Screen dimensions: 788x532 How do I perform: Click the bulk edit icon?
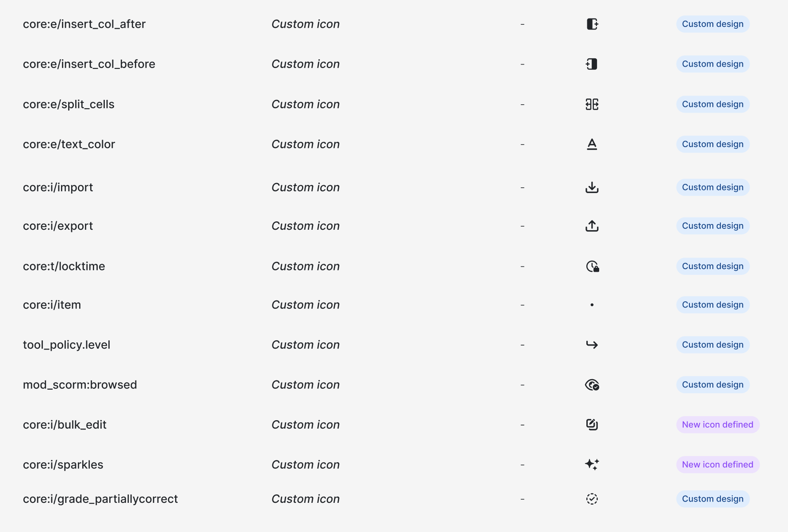click(592, 425)
